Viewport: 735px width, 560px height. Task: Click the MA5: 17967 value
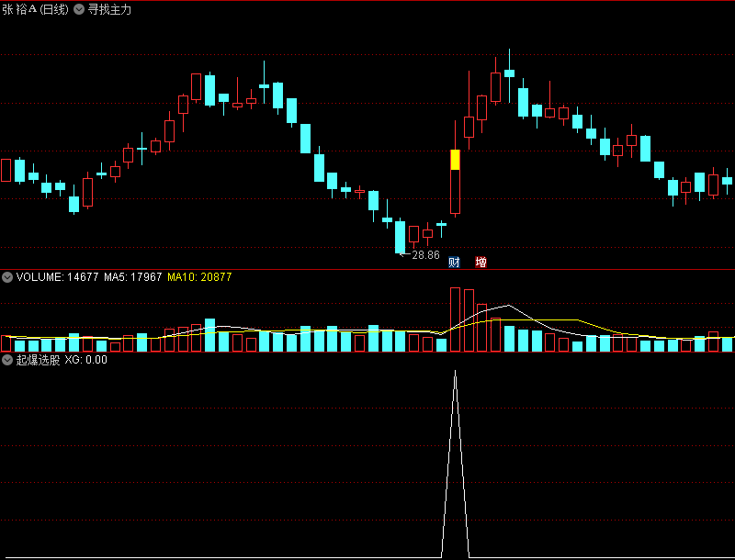132,277
